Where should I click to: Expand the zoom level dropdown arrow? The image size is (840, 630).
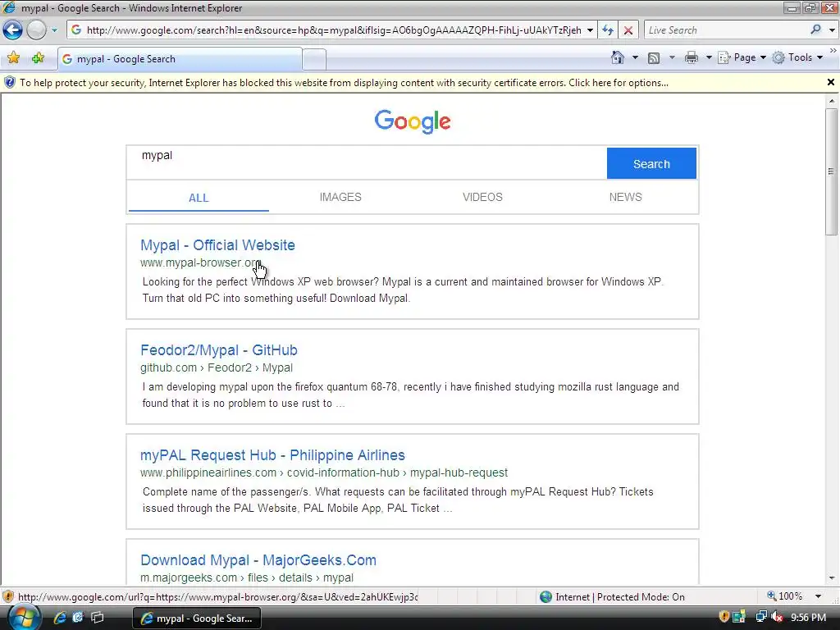pyautogui.click(x=818, y=596)
